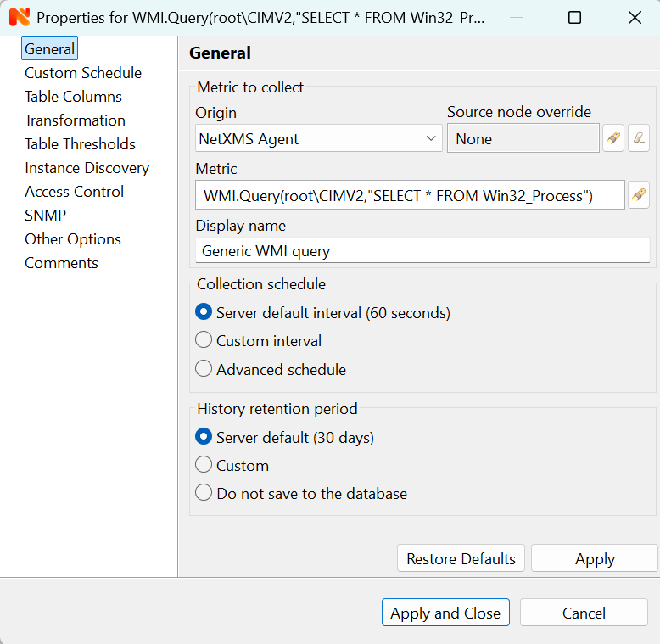Click the Apply button
Image resolution: width=660 pixels, height=644 pixels.
click(595, 558)
